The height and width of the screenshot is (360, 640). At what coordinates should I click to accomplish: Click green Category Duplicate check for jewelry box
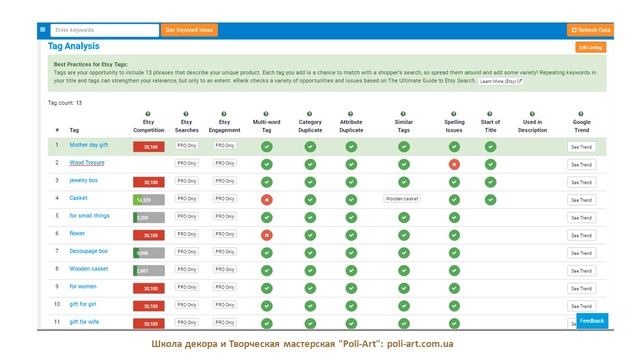pos(310,182)
